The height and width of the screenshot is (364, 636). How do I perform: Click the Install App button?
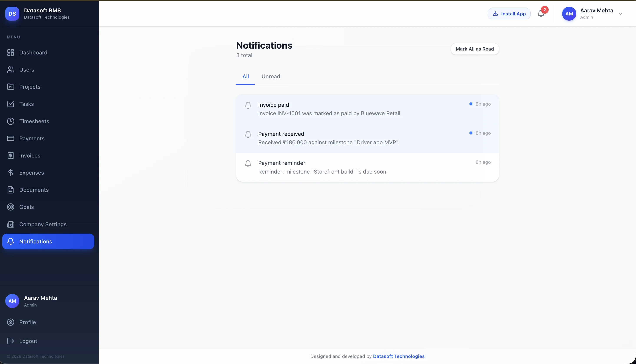(508, 14)
